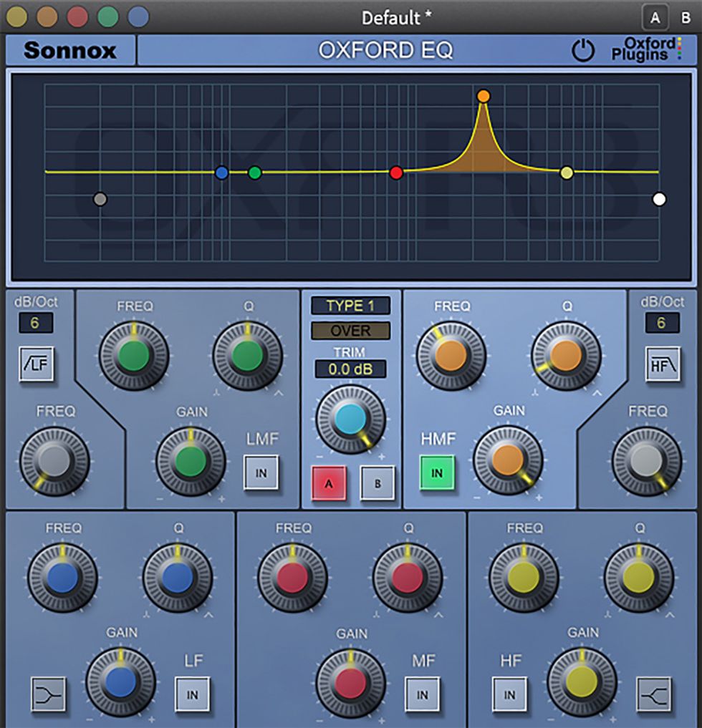Click the orange HMF GAIN knob
702x728 pixels.
coord(509,460)
